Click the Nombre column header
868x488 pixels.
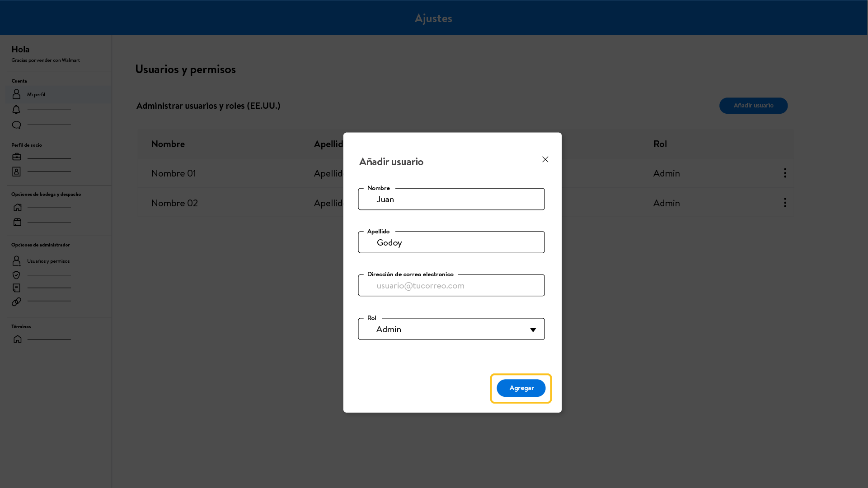tap(168, 144)
